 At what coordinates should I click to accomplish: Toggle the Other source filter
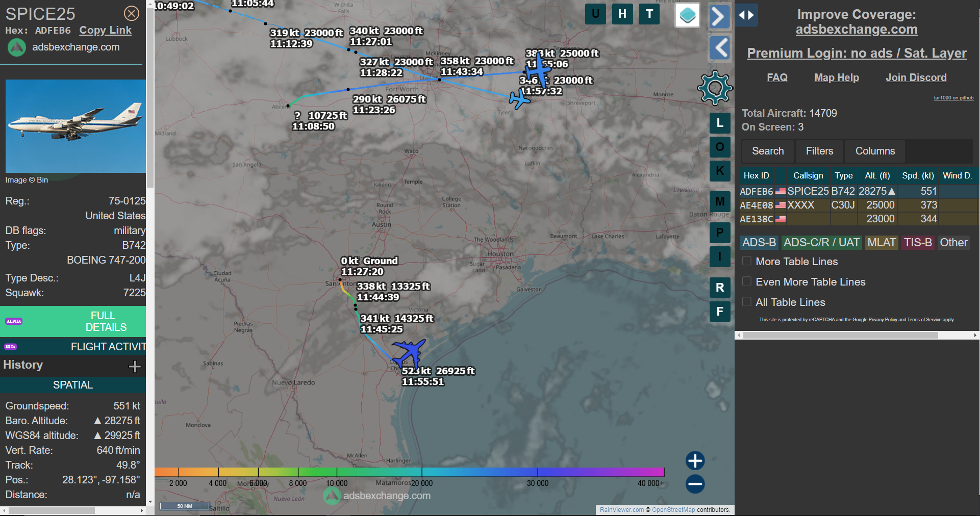(x=953, y=243)
